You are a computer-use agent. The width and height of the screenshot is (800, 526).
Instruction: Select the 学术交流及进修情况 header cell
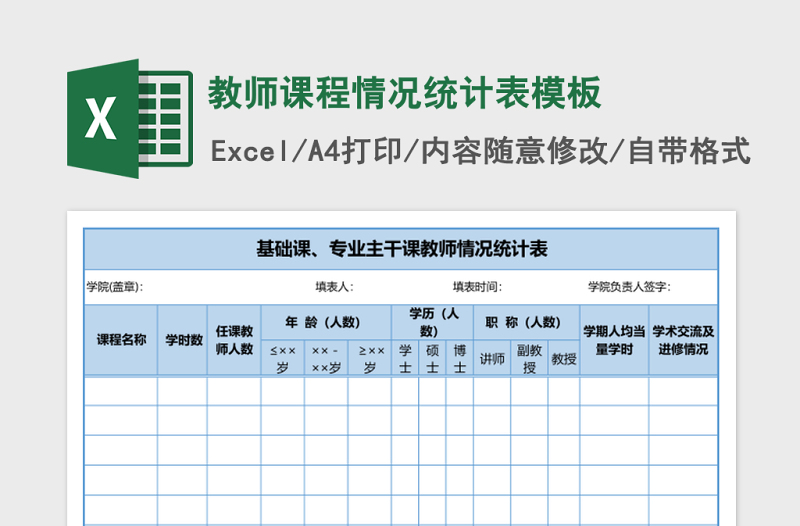click(683, 340)
